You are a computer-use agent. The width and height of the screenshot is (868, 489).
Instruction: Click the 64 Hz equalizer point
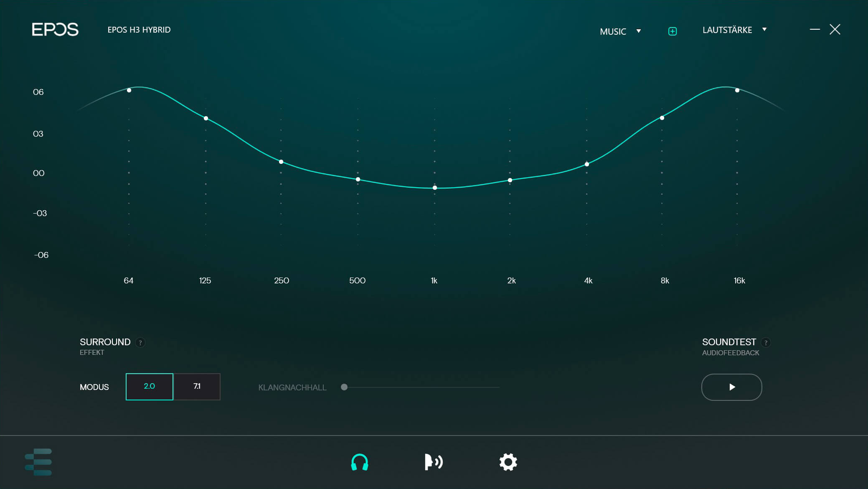point(129,90)
